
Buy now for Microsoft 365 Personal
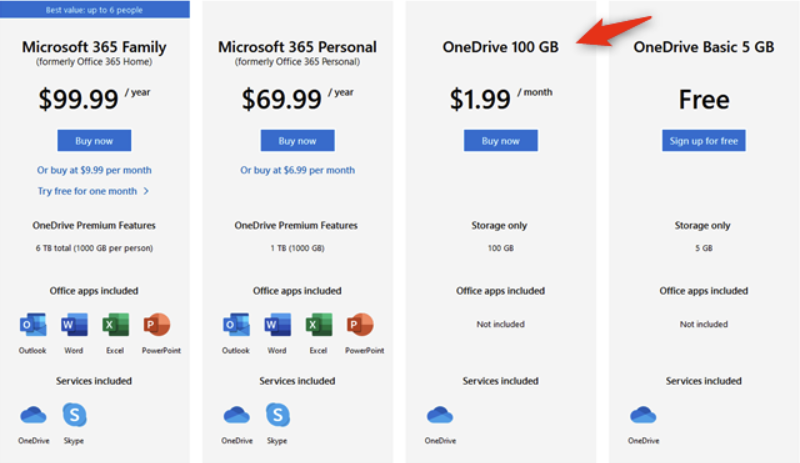pyautogui.click(x=297, y=140)
